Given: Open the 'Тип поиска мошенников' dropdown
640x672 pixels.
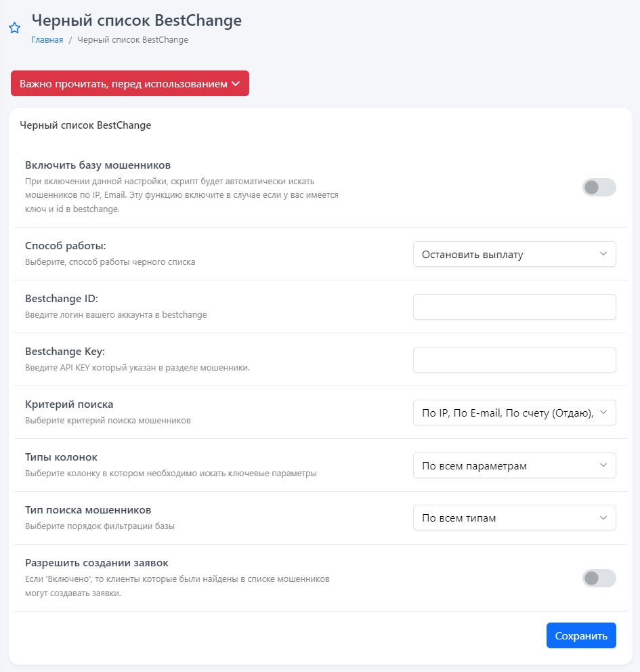Looking at the screenshot, I should (513, 518).
